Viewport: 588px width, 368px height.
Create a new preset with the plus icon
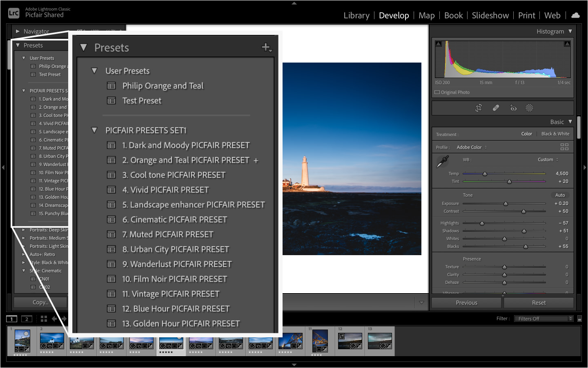(x=265, y=46)
